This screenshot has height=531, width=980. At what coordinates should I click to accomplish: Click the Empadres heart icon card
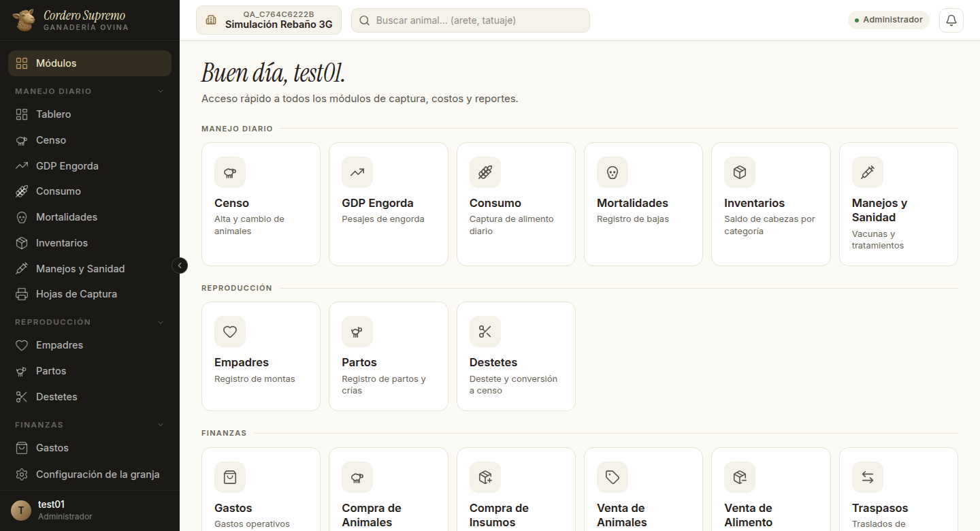(261, 356)
